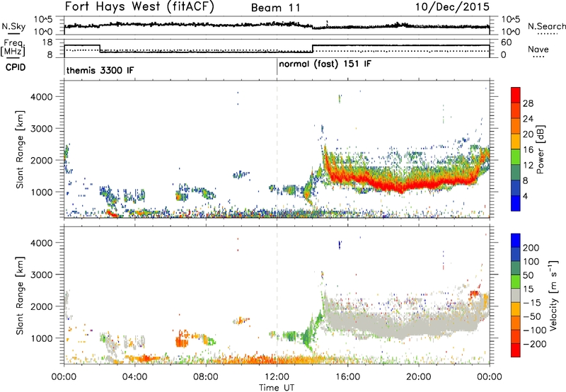
Task: Click the "16:00" time tick label
Action: point(347,377)
